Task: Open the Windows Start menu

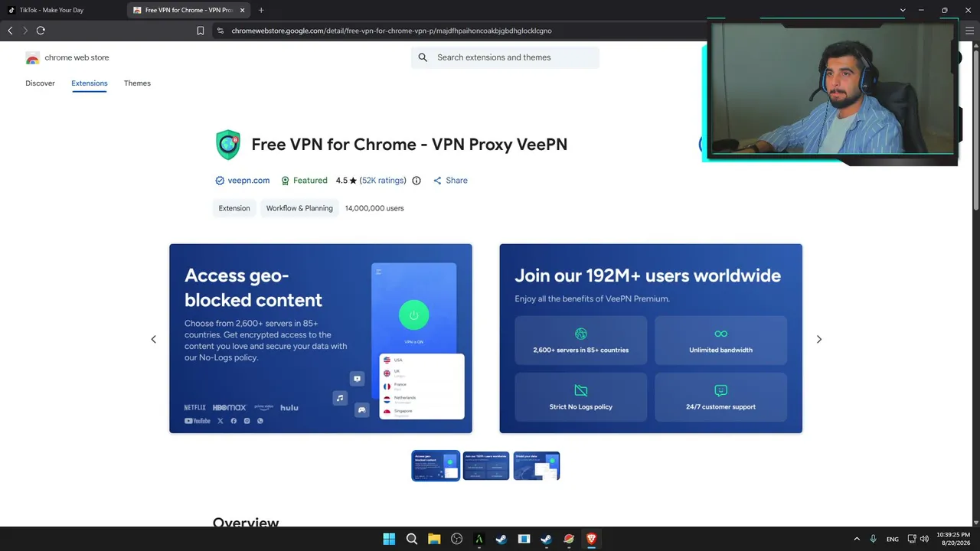Action: pos(389,539)
